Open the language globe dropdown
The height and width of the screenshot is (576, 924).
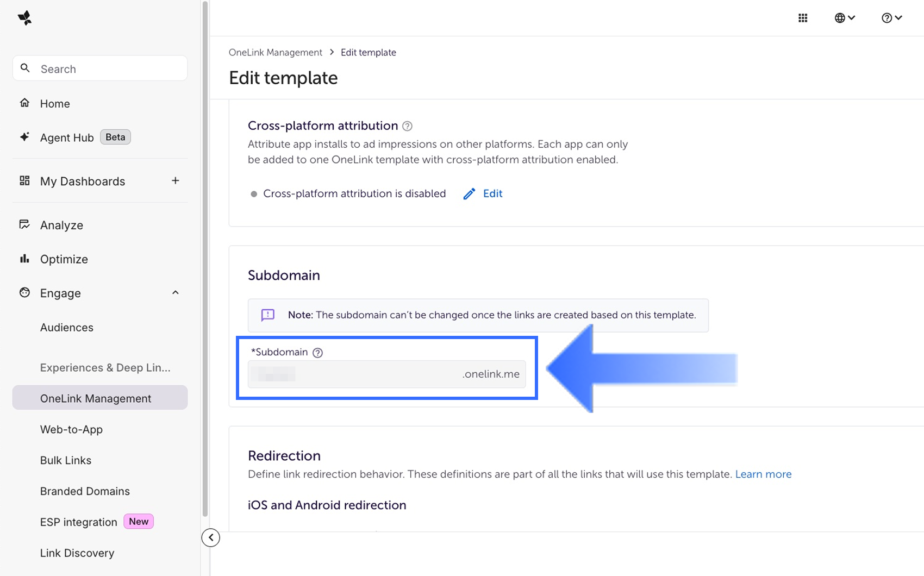pos(844,17)
